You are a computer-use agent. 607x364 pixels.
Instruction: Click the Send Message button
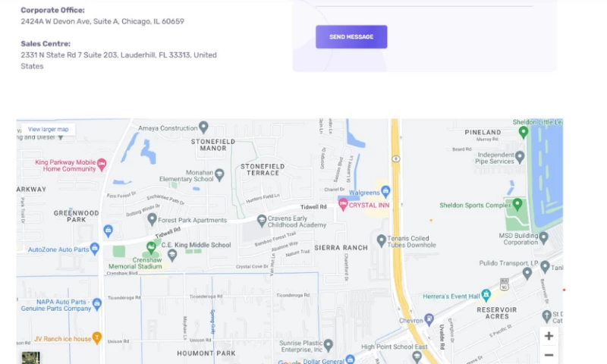click(x=351, y=36)
